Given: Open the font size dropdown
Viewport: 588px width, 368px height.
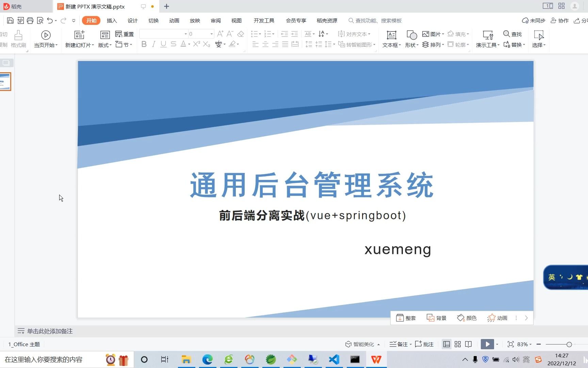Looking at the screenshot, I should (x=211, y=34).
